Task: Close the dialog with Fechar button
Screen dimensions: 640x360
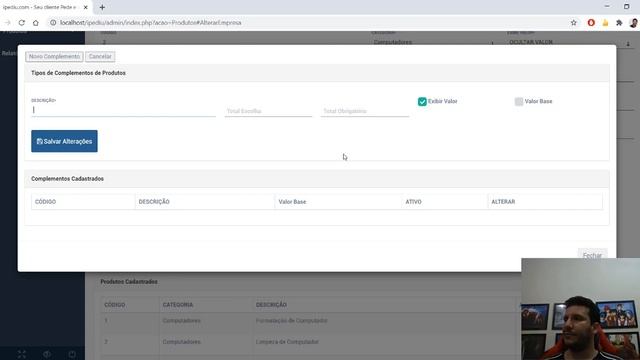Action: 592,256
